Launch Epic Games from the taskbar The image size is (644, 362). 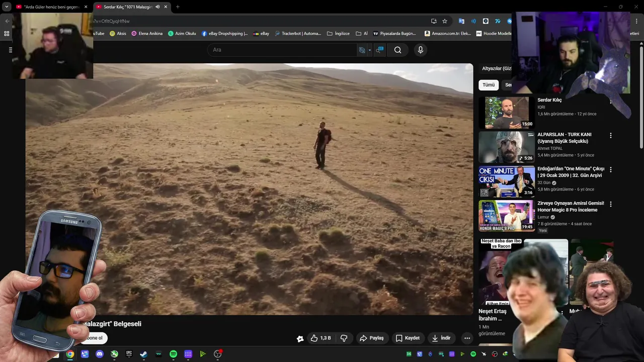129,354
